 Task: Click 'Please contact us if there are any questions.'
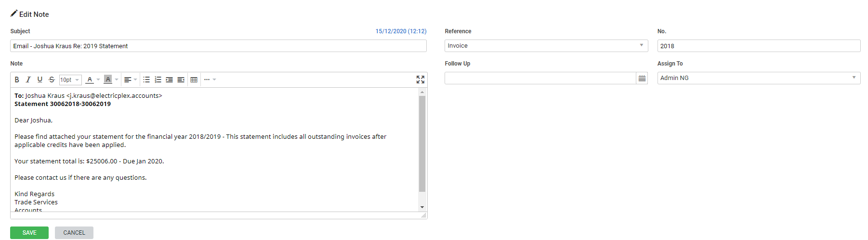80,178
